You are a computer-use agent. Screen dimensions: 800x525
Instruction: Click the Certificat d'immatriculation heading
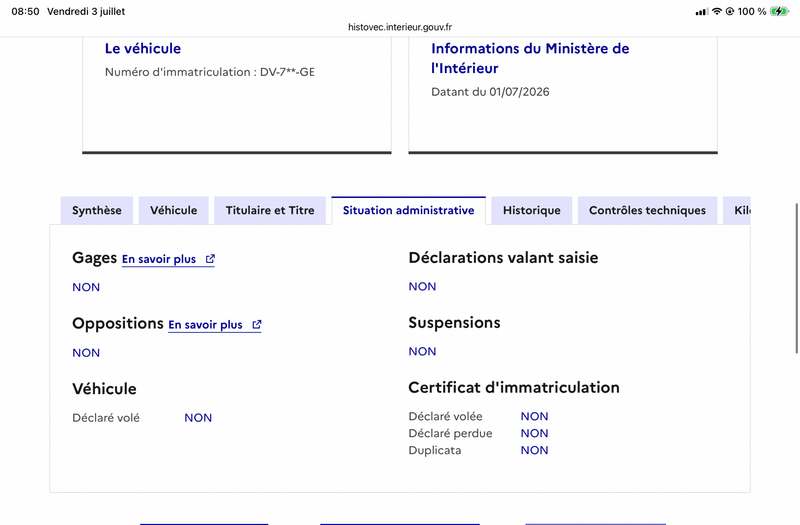(514, 387)
